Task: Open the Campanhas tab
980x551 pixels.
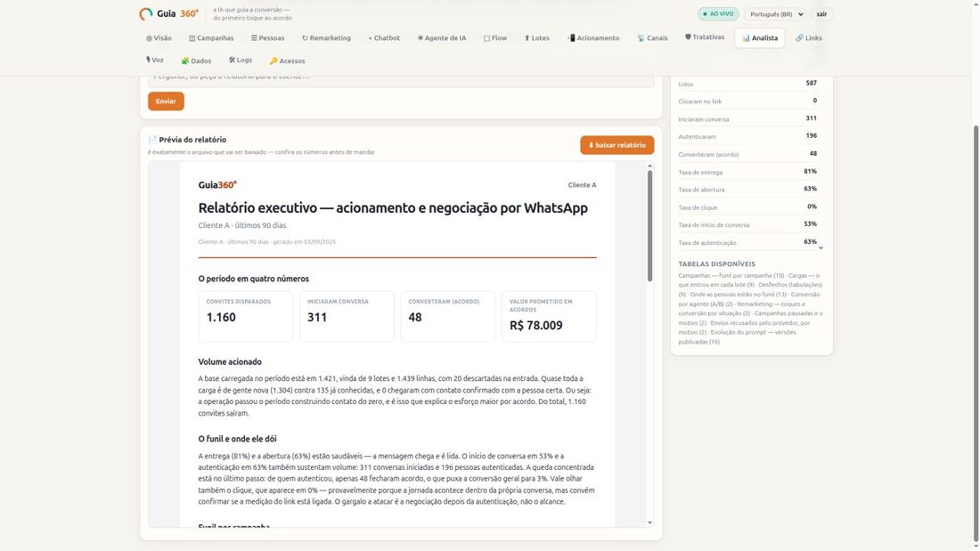Action: [211, 38]
